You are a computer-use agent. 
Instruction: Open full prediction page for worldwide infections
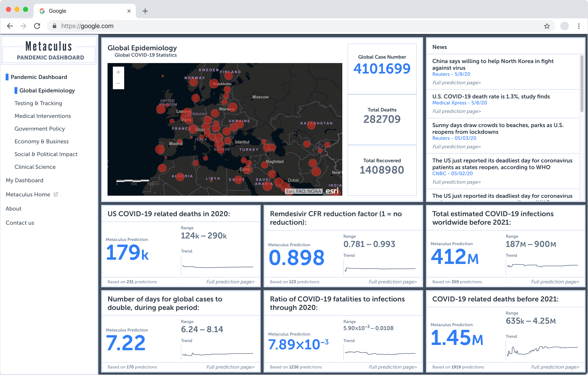click(x=555, y=281)
